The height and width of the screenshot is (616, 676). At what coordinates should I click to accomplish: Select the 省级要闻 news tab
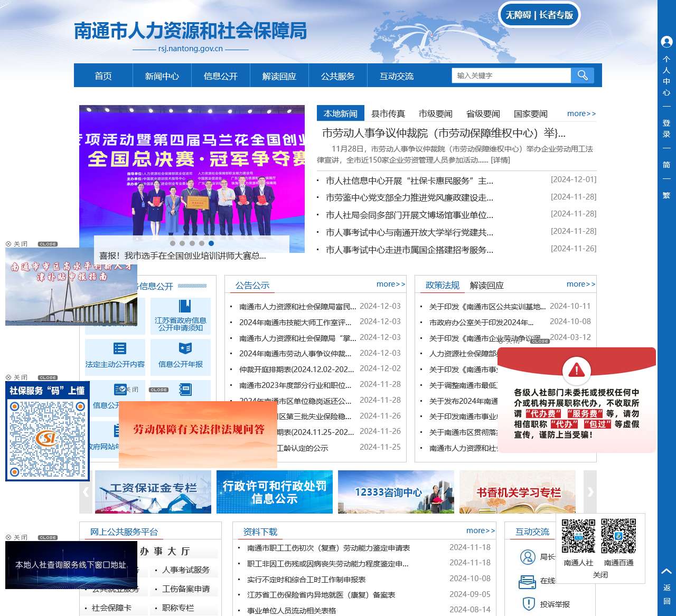483,113
